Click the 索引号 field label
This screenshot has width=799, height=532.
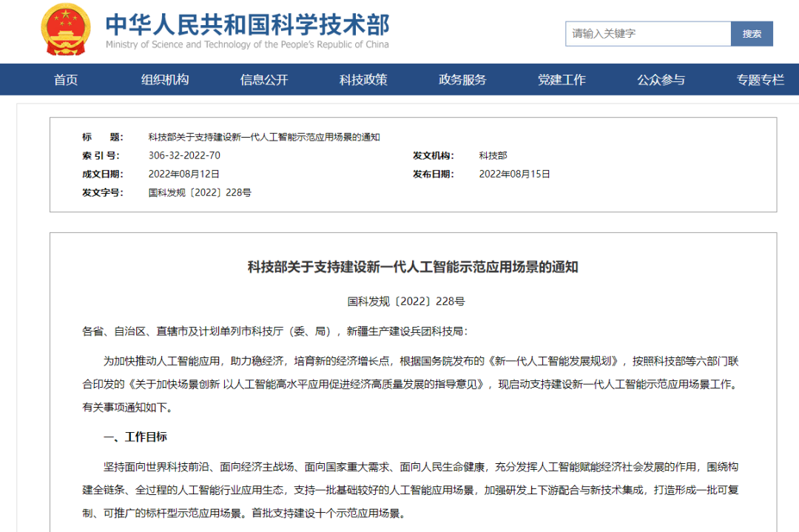(x=101, y=155)
